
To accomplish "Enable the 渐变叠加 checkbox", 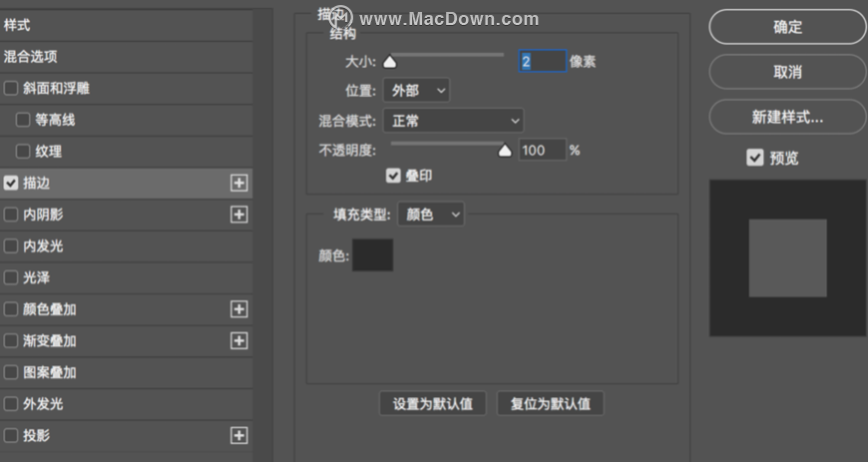I will click(x=11, y=340).
